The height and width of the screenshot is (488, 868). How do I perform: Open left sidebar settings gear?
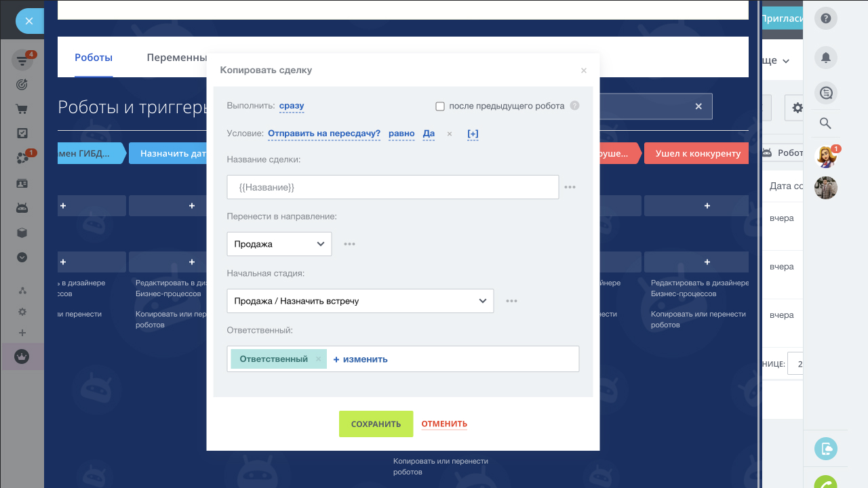(22, 312)
